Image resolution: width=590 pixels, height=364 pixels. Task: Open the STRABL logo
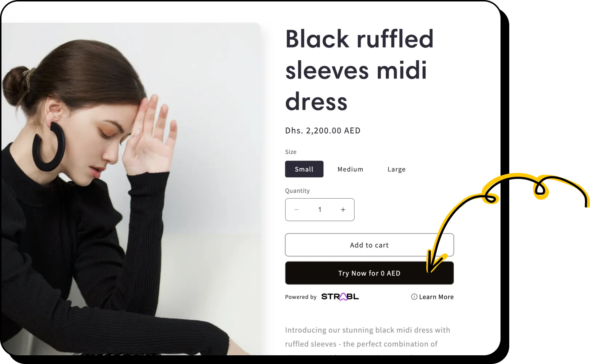340,297
